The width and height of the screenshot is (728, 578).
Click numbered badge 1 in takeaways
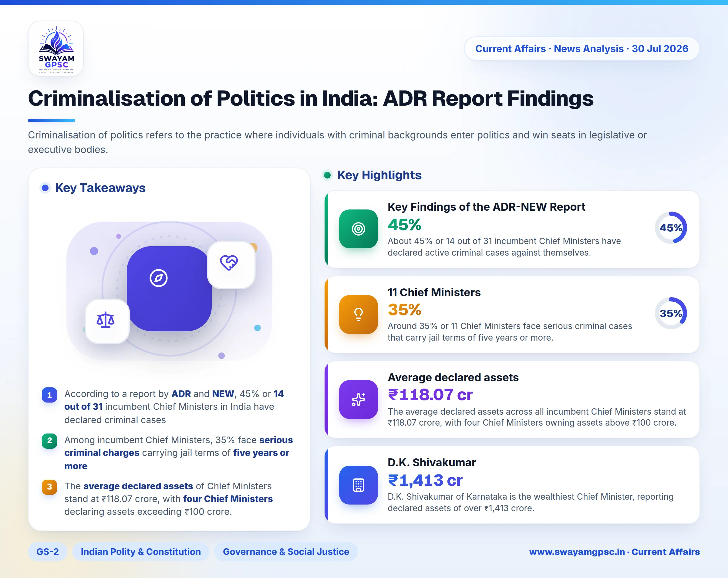[49, 395]
